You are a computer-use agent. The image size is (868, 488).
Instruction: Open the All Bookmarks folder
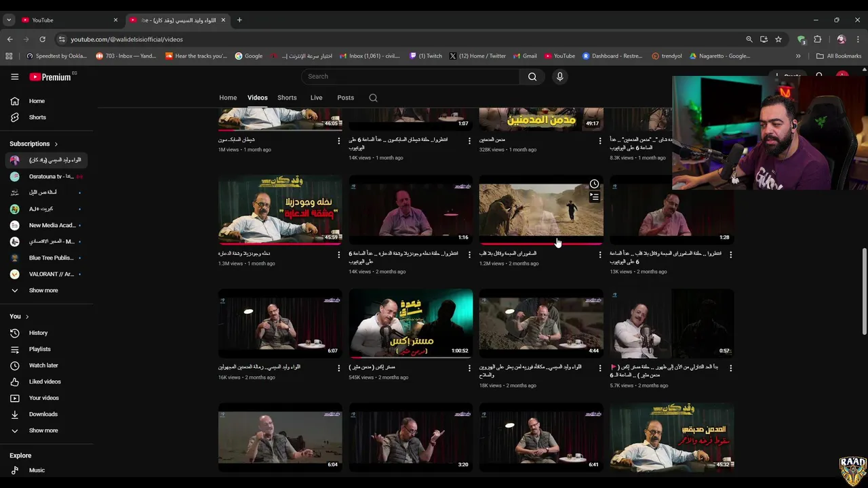click(x=839, y=56)
